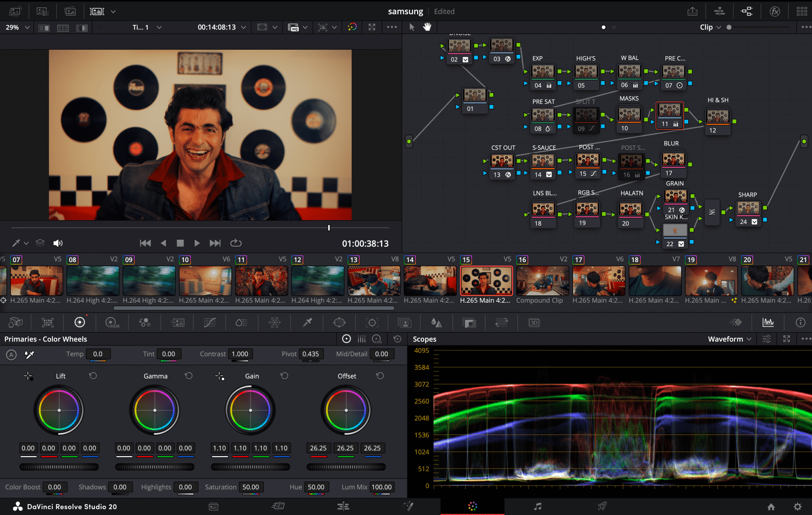
Task: Open the HDR color wheels palette
Action: click(x=112, y=323)
